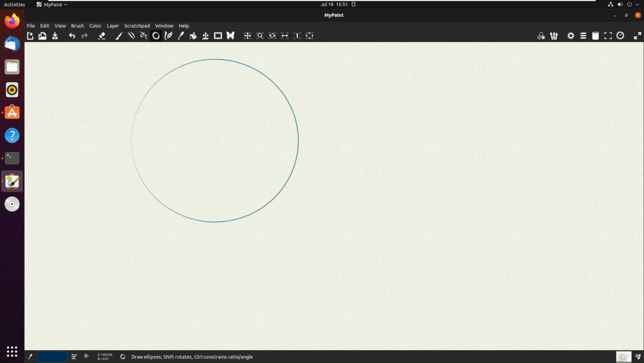Undo the last stroke

click(x=72, y=35)
